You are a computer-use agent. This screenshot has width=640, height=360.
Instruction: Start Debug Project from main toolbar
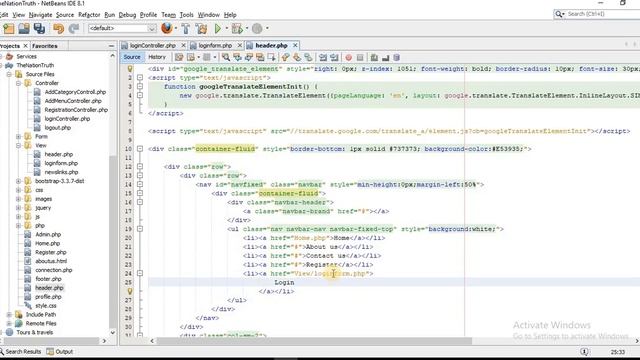coord(237,28)
